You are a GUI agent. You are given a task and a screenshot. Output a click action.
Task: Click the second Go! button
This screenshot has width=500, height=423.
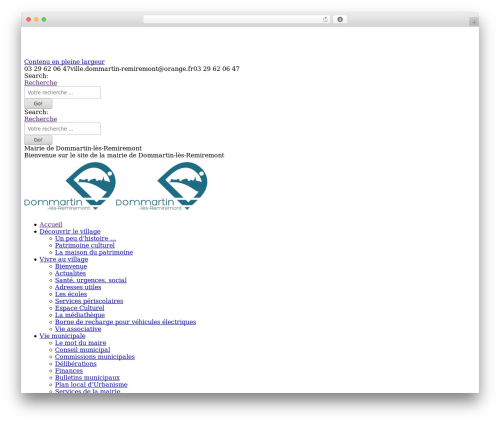[38, 140]
